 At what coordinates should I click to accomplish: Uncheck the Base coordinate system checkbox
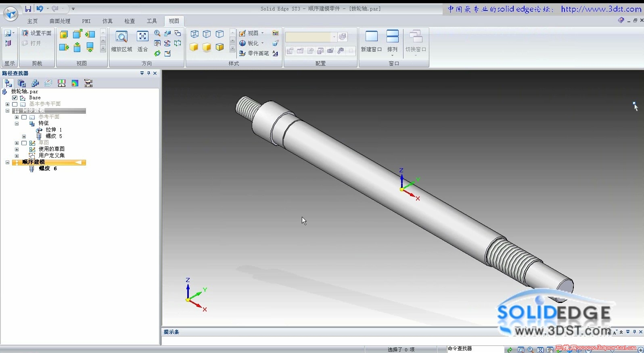click(x=15, y=98)
